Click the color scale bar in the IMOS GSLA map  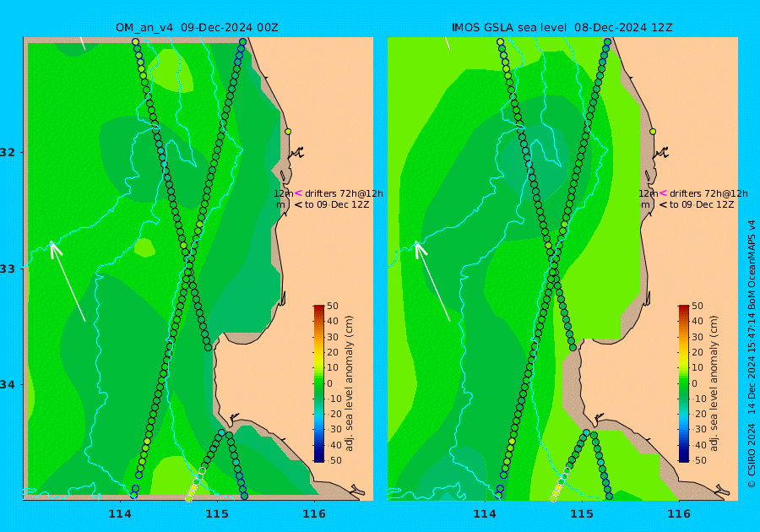(683, 383)
